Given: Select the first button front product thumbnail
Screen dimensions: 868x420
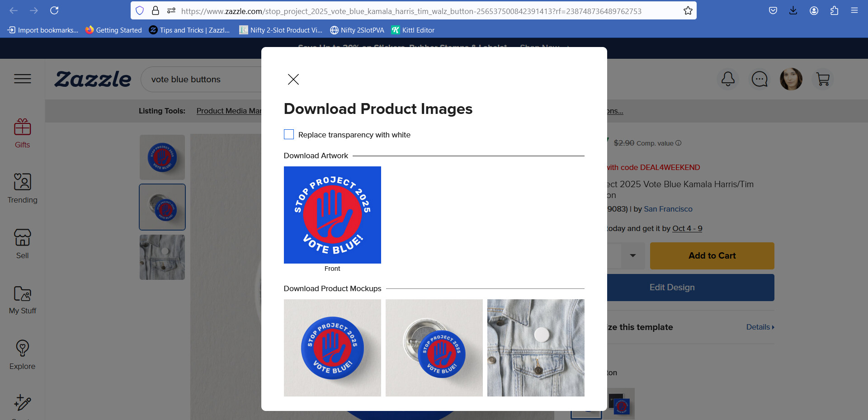Looking at the screenshot, I should [162, 157].
